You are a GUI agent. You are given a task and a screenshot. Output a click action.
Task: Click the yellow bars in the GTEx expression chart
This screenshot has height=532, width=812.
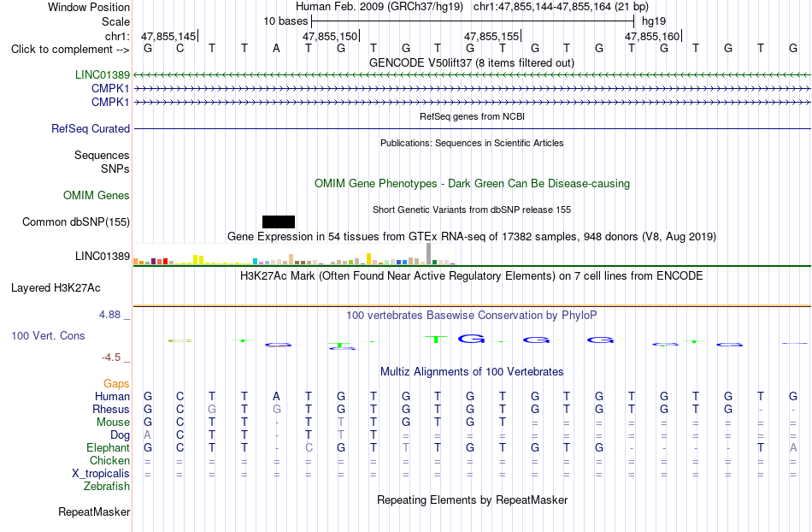pos(198,259)
